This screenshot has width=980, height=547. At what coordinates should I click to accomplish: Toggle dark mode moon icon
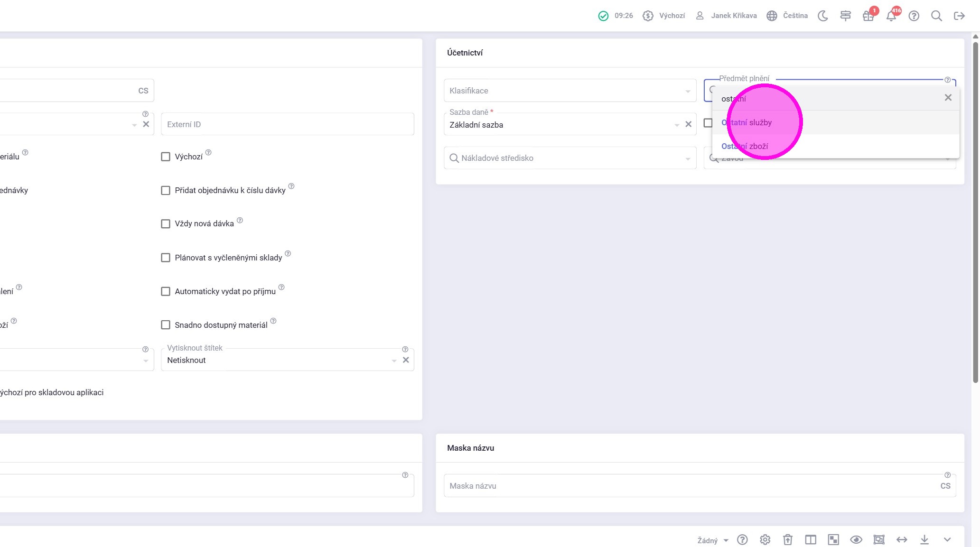click(x=823, y=16)
